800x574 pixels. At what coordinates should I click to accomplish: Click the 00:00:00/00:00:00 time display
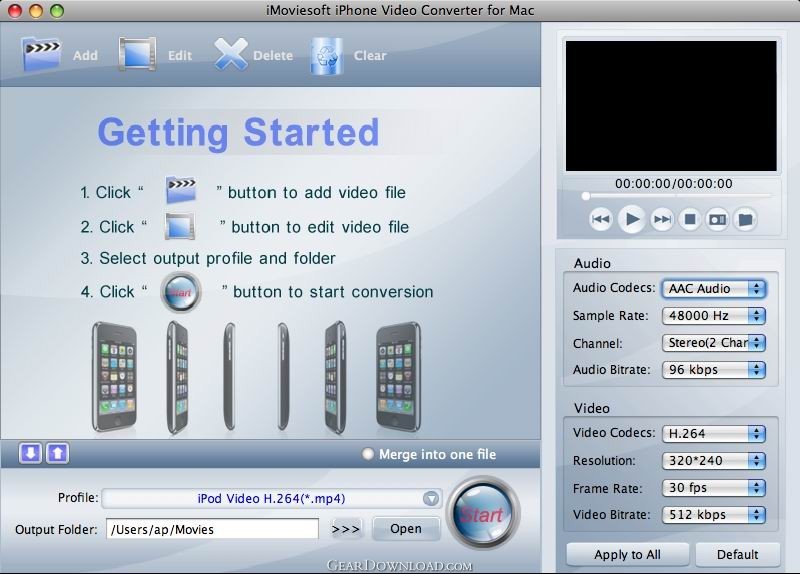[673, 184]
